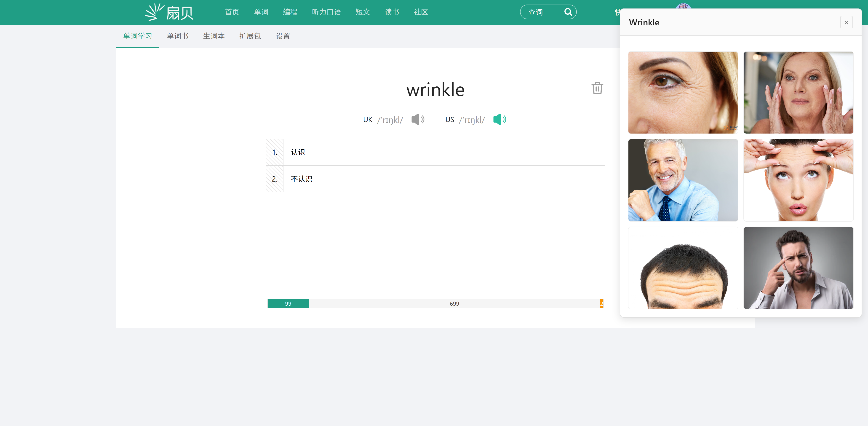Image resolution: width=868 pixels, height=426 pixels.
Task: Open the eye wrinkle closeup thumbnail
Action: click(683, 92)
